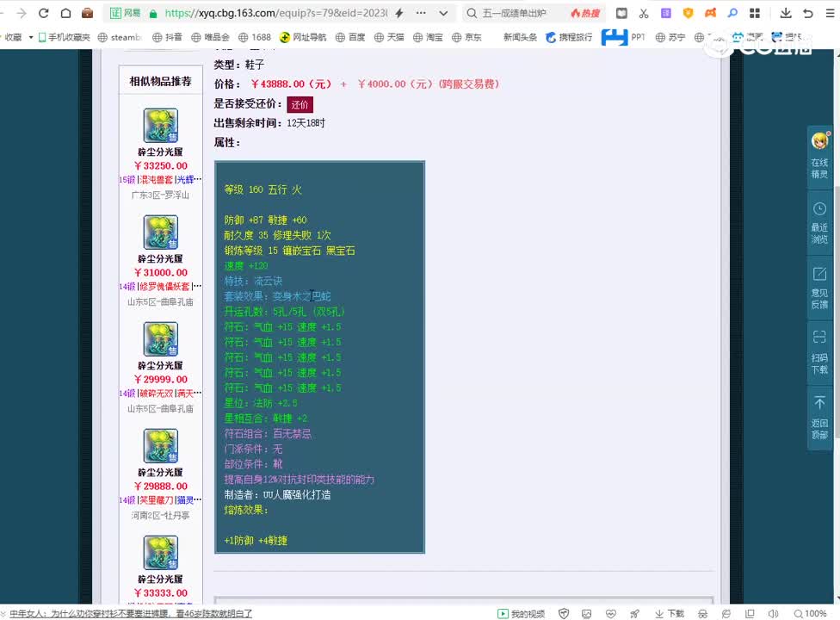Click the four-squares apps grid icon
The image size is (840, 620).
[x=754, y=13]
